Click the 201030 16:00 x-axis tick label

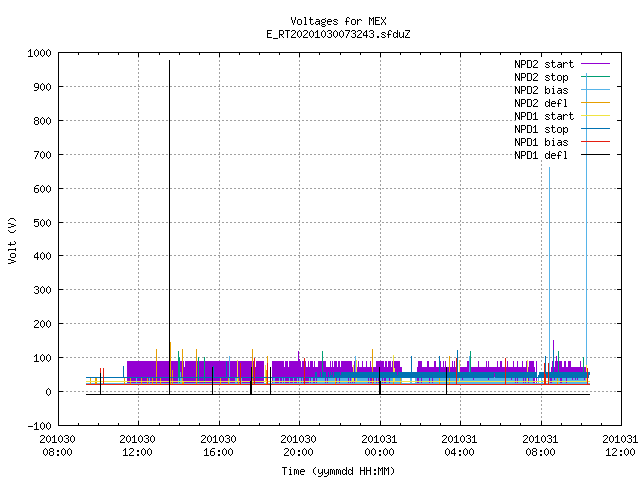pyautogui.click(x=218, y=445)
